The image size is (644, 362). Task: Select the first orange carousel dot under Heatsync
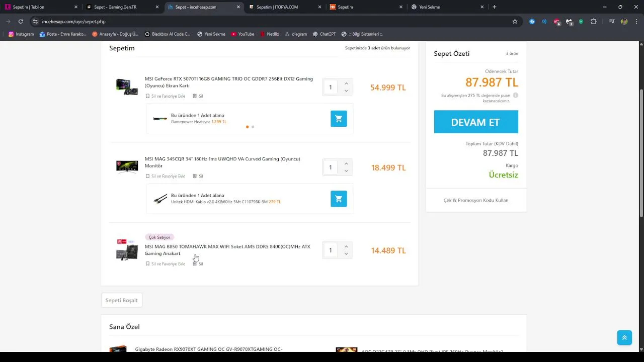pyautogui.click(x=247, y=127)
